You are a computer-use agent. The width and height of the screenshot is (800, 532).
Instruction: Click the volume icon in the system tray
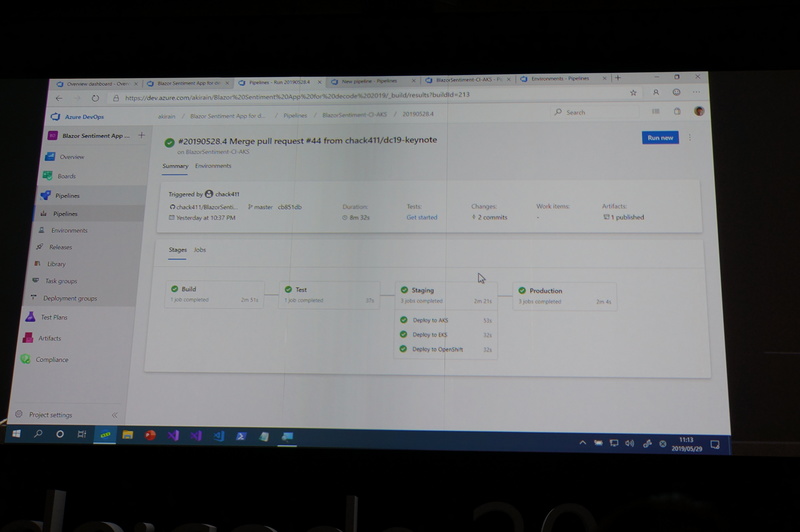(630, 443)
